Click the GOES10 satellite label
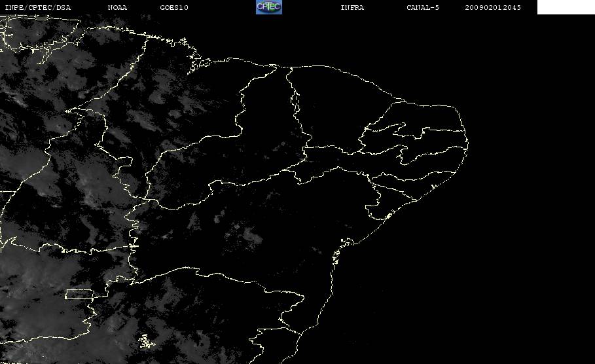The width and height of the screenshot is (595, 364). (174, 7)
